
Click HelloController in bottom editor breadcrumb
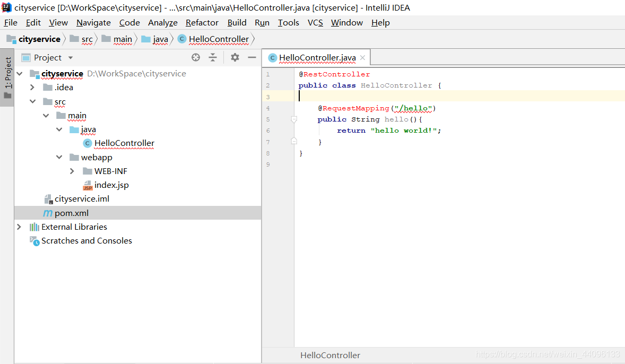coord(330,355)
